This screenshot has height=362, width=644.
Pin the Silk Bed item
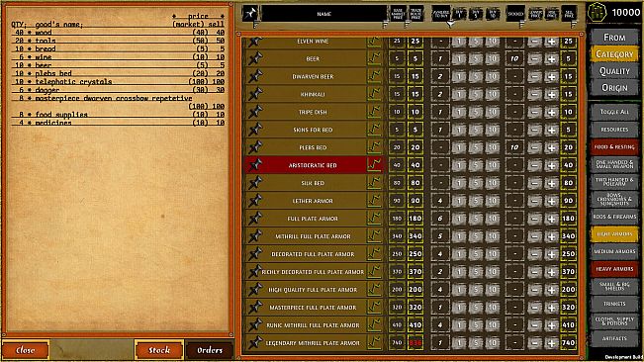255,183
